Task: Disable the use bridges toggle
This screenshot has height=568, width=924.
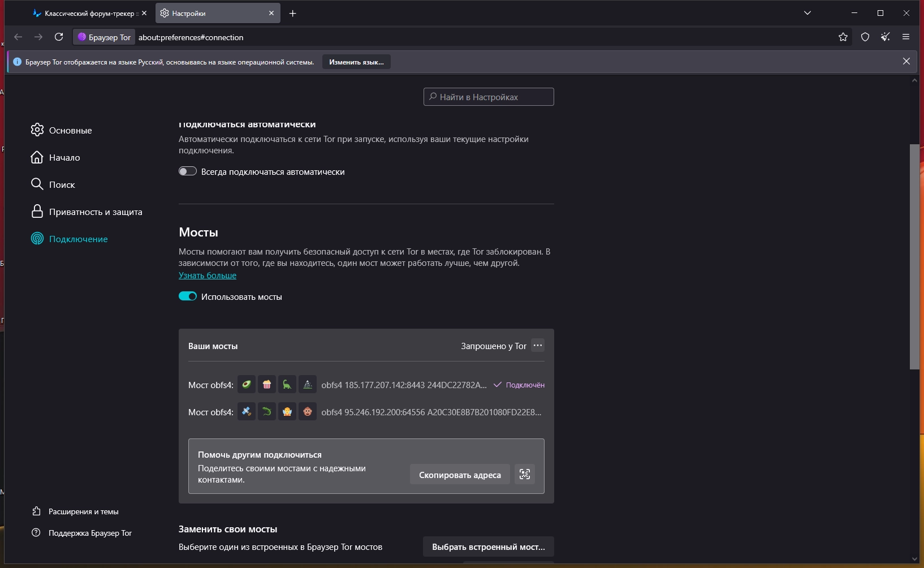Action: (188, 296)
